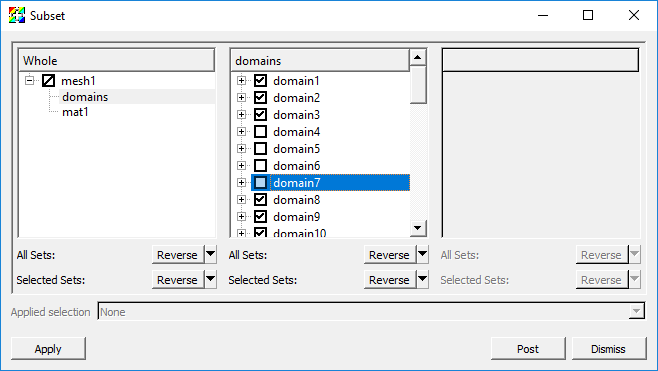
Task: Check the highlighted domain7 checkbox
Action: pos(260,183)
